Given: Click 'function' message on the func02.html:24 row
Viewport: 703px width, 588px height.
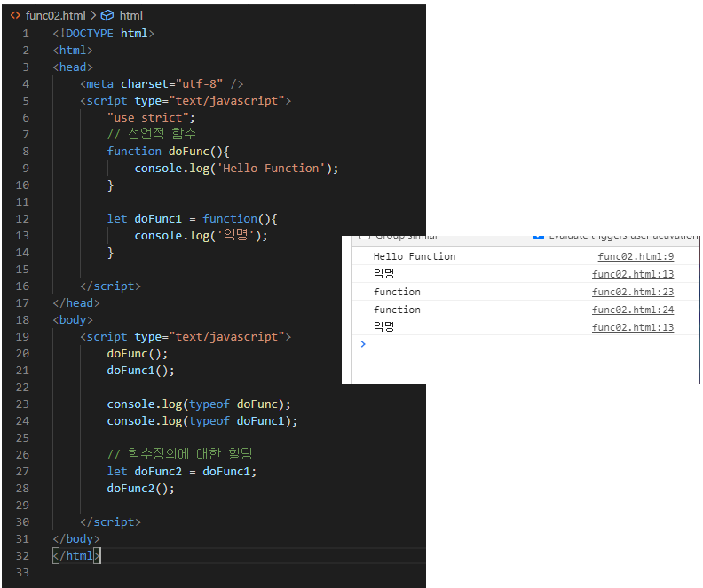Looking at the screenshot, I should point(397,310).
